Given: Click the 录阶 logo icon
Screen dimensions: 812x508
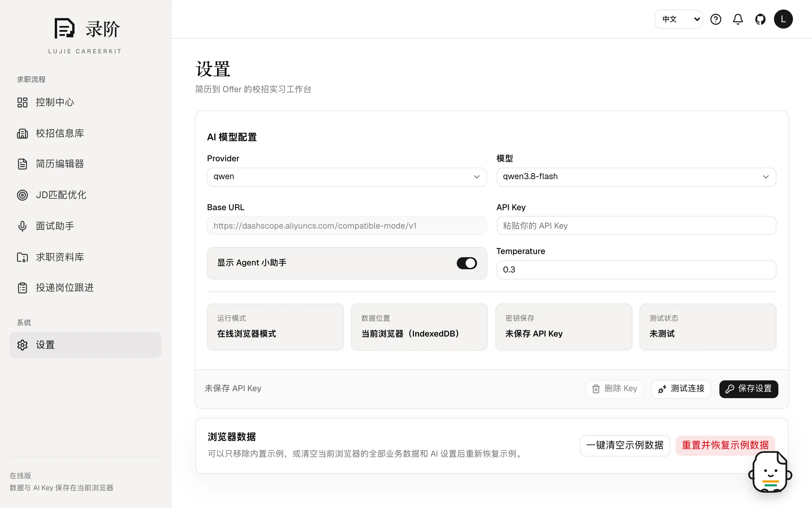Looking at the screenshot, I should coord(64,28).
